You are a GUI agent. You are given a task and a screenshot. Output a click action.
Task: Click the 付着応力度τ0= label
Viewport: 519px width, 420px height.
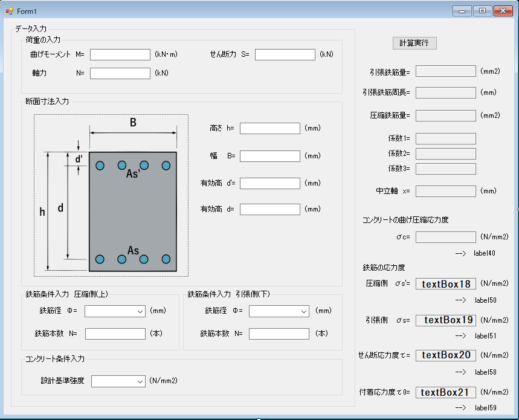pos(385,393)
